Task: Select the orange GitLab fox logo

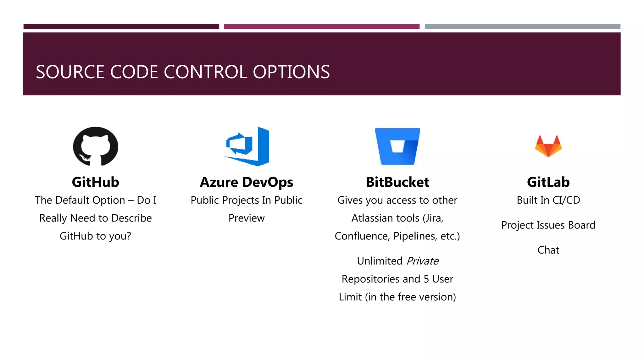Action: pyautogui.click(x=548, y=146)
